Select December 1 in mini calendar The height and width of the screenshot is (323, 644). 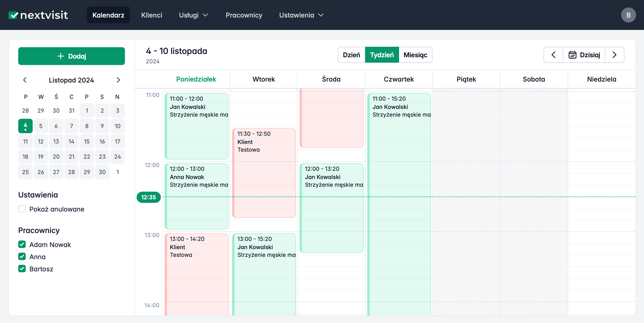point(117,172)
